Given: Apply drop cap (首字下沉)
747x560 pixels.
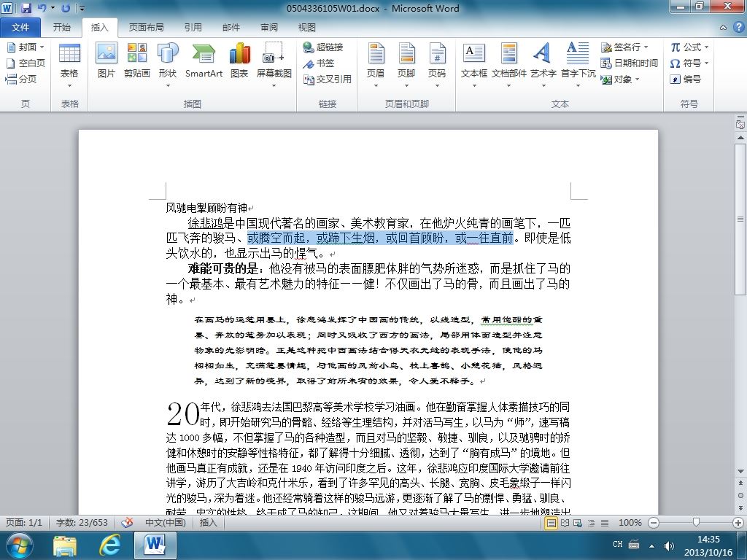Looking at the screenshot, I should 578,65.
